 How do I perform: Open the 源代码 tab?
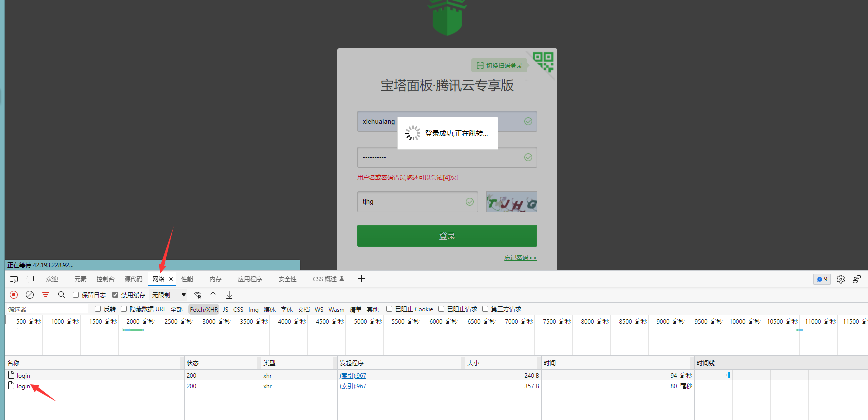pyautogui.click(x=133, y=279)
